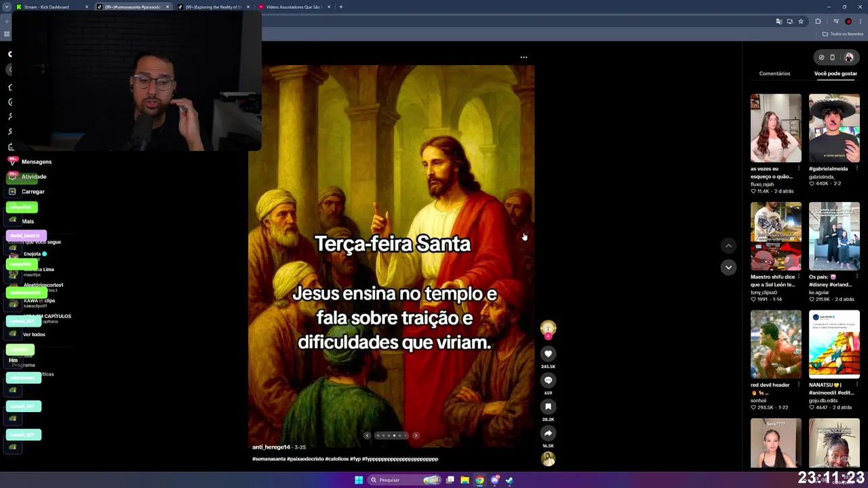Viewport: 868px width, 488px height.
Task: Open Google Chrome from the taskbar
Action: pyautogui.click(x=479, y=480)
